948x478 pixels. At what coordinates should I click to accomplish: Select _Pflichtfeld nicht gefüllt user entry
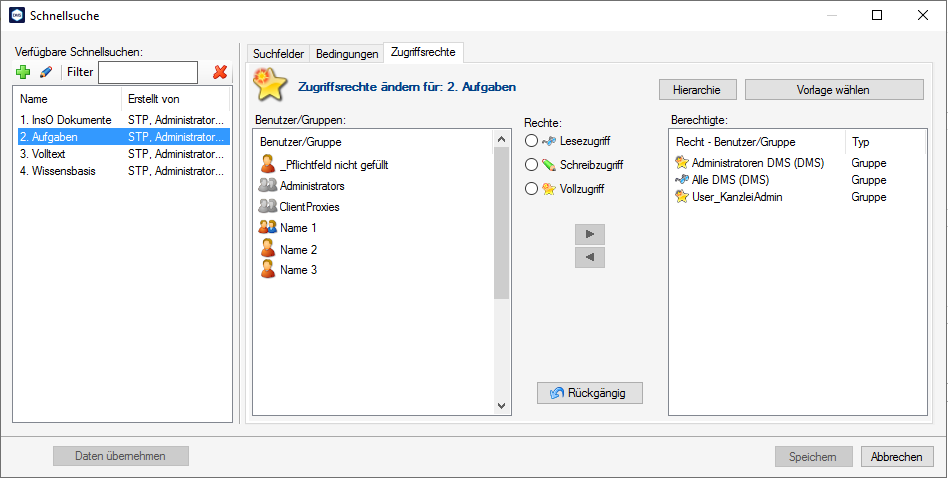coord(324,164)
